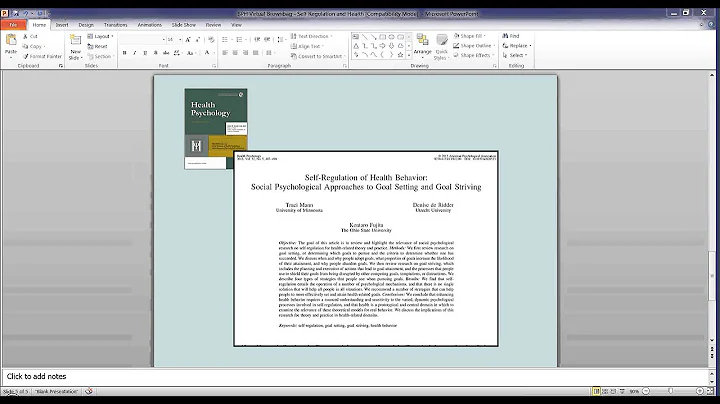Center text in Paragraph group
720x404 pixels.
235,53
